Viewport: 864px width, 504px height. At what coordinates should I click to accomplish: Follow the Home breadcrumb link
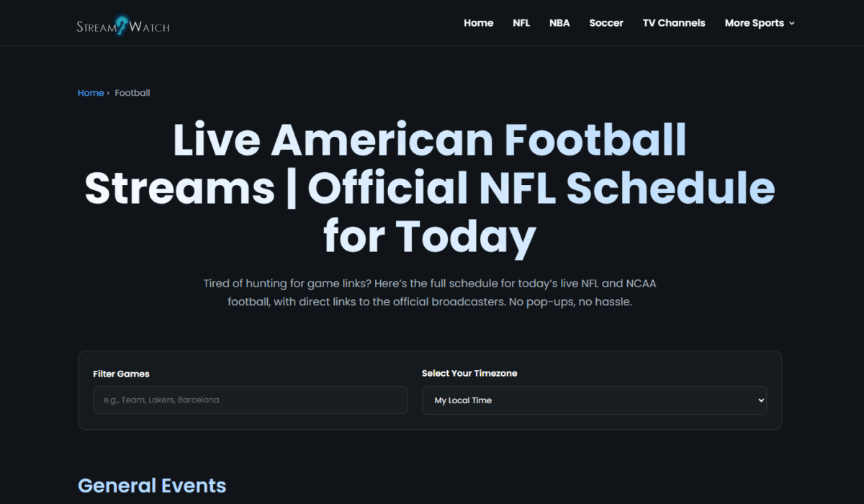tap(91, 93)
